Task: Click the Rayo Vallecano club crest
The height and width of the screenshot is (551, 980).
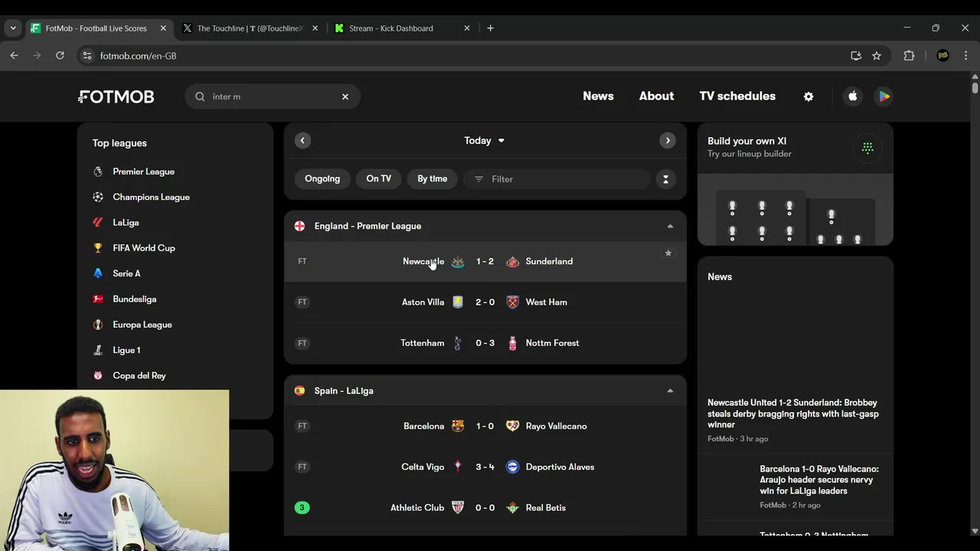Action: [x=513, y=426]
